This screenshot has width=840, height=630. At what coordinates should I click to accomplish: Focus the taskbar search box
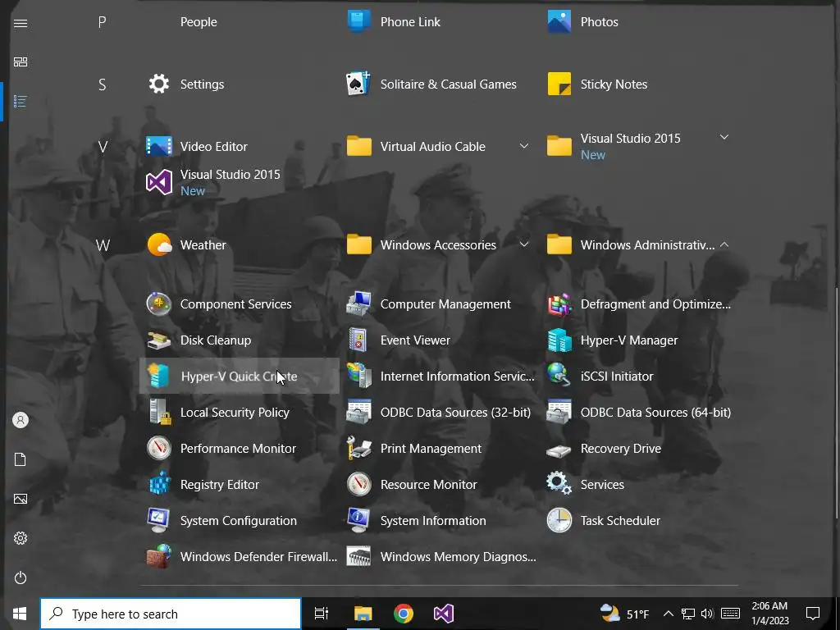pyautogui.click(x=171, y=614)
